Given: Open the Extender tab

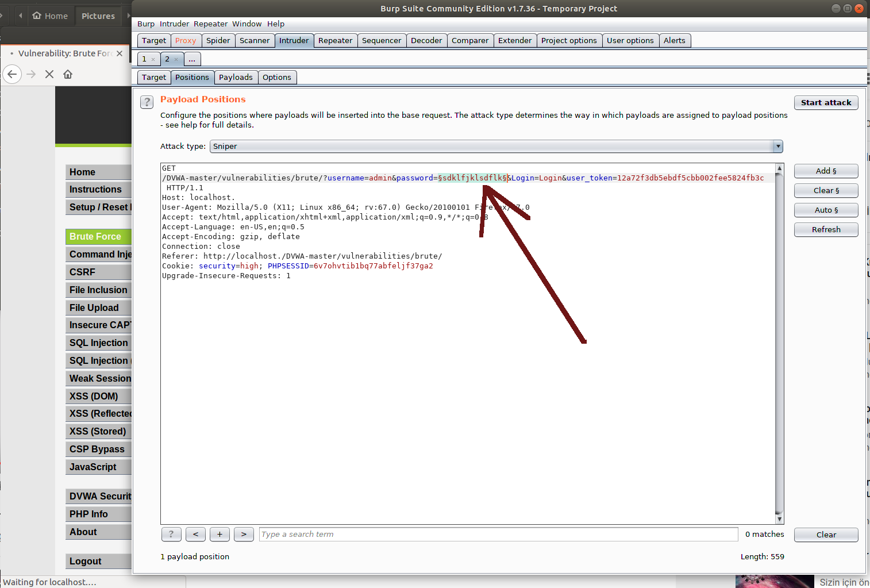Looking at the screenshot, I should point(515,40).
